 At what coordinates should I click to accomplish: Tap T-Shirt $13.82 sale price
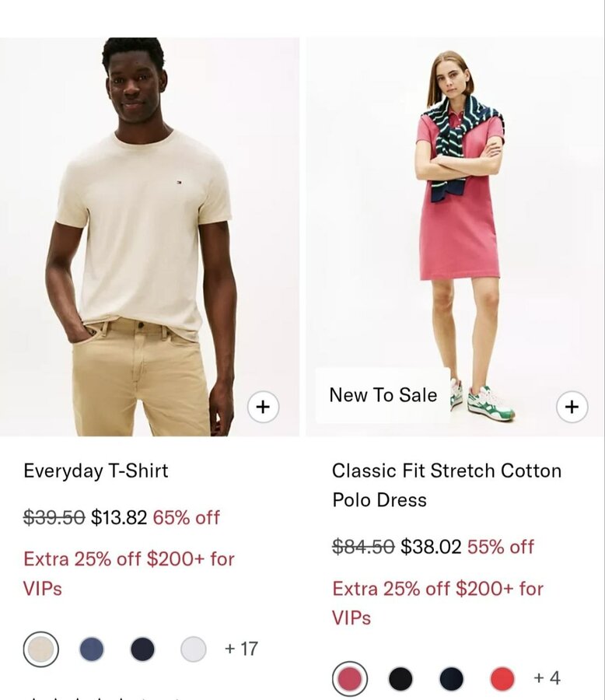pos(119,517)
